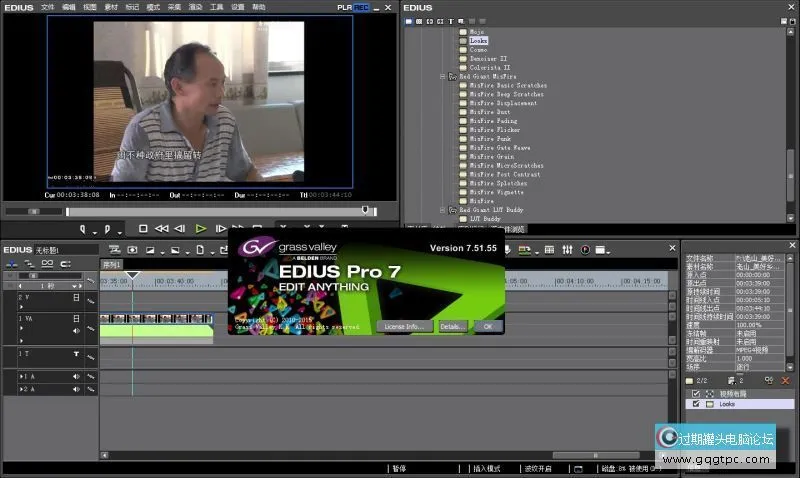This screenshot has width=800, height=478.
Task: Step back one frame in the player
Action: point(180,229)
